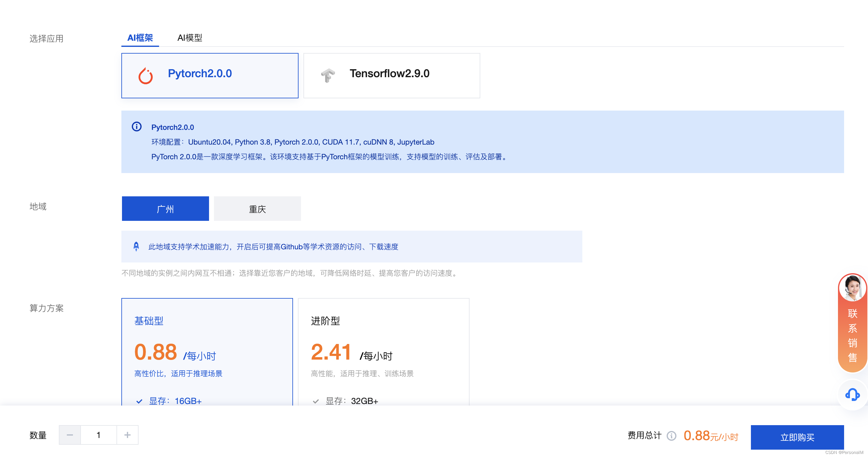
Task: Click the customer service avatar icon
Action: (x=852, y=288)
